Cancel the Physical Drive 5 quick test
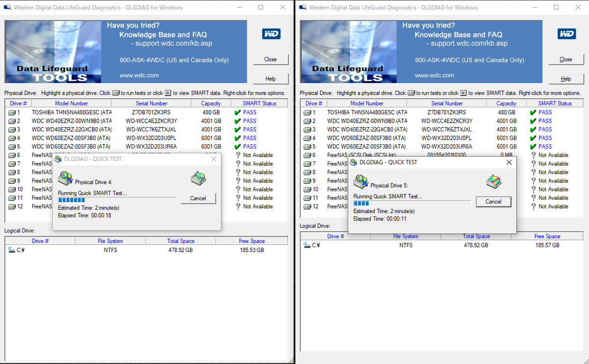Image resolution: width=589 pixels, height=364 pixels. pyautogui.click(x=493, y=202)
